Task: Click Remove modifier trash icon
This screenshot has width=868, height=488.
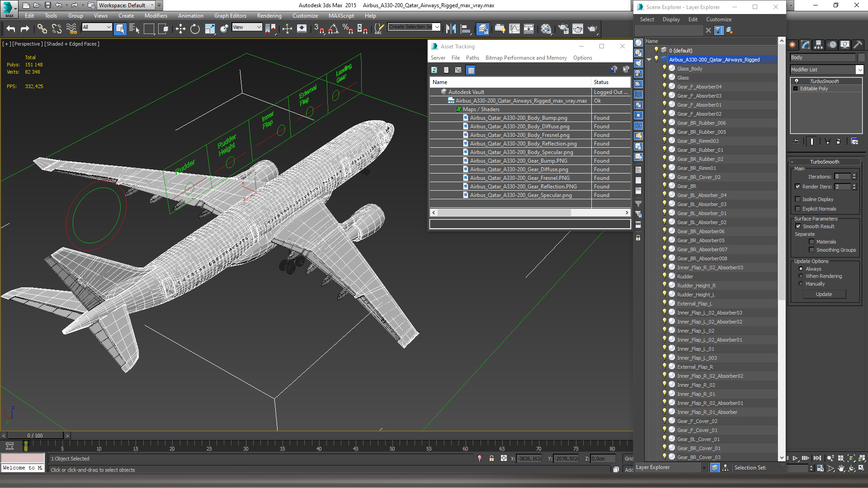Action: [839, 141]
